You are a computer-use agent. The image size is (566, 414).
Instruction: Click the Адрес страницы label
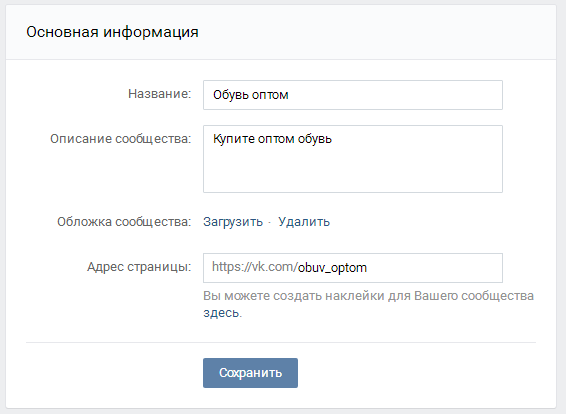pos(139,267)
